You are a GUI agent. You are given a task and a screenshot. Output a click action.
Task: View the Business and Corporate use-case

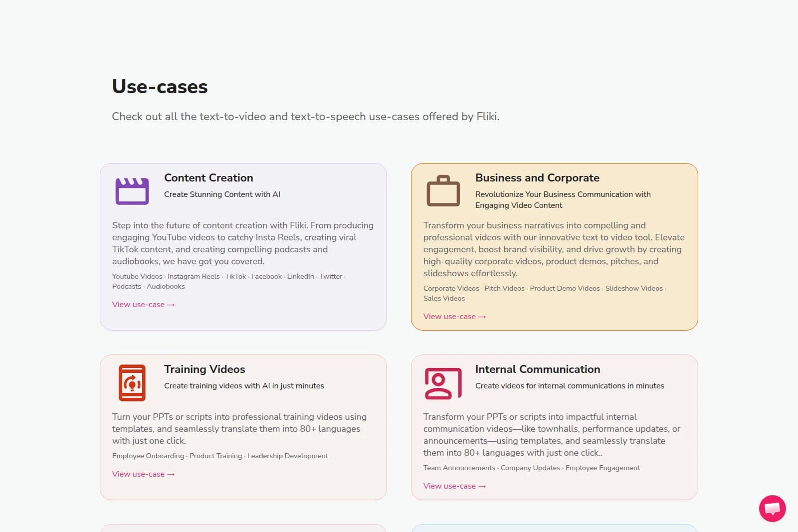pyautogui.click(x=449, y=316)
